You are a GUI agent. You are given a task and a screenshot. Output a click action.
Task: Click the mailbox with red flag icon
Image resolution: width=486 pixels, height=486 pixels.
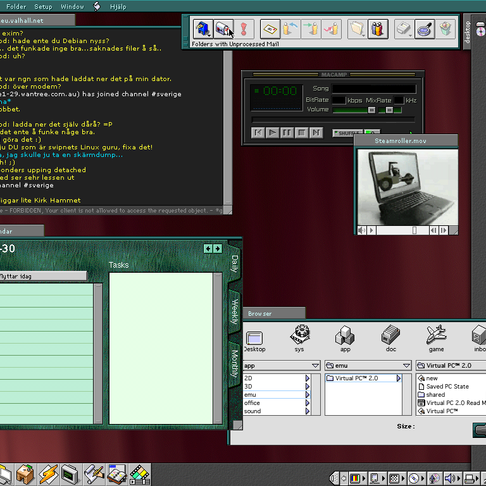[223, 29]
